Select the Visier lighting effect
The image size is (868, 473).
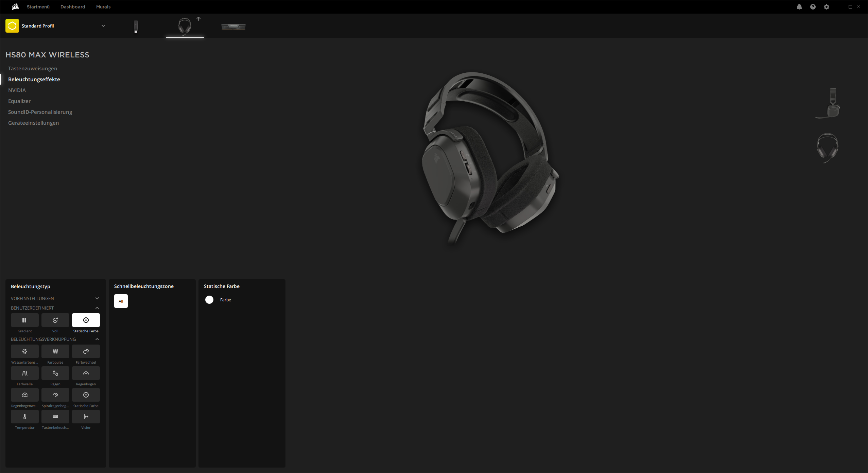click(x=86, y=417)
